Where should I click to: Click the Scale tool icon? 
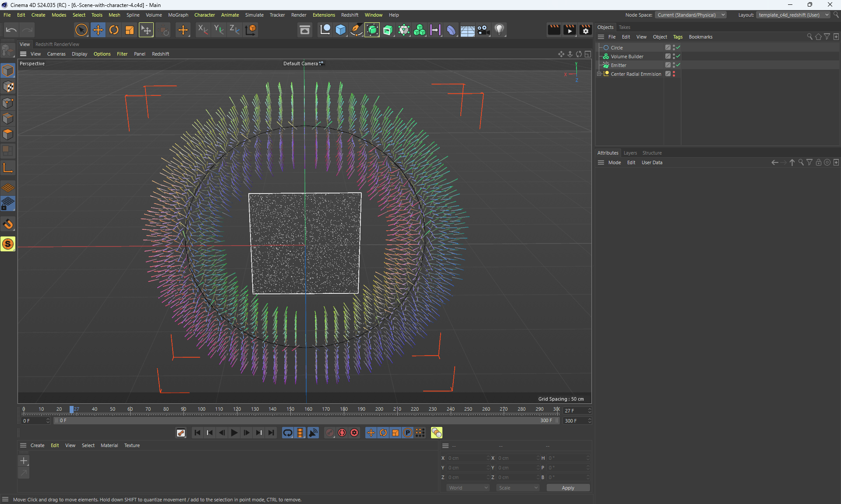(130, 30)
